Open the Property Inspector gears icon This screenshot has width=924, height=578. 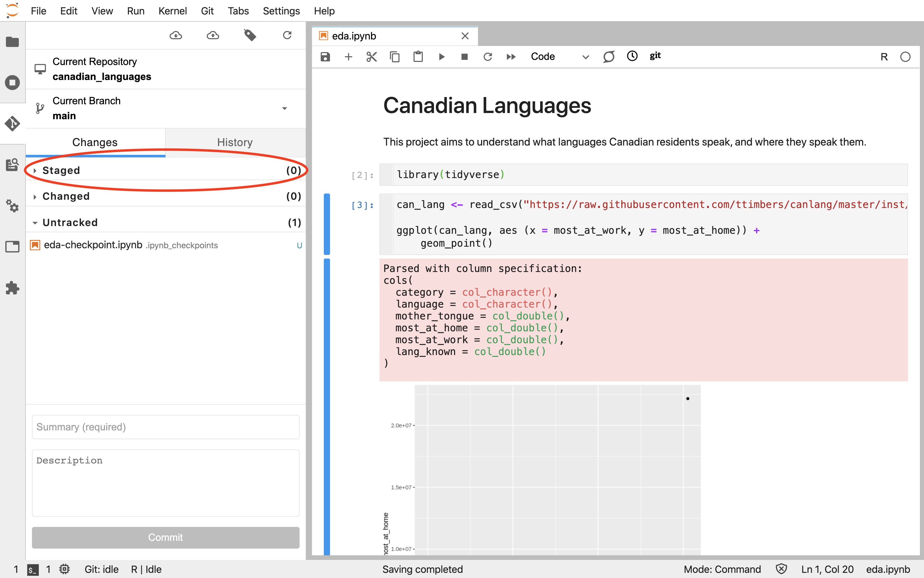12,206
